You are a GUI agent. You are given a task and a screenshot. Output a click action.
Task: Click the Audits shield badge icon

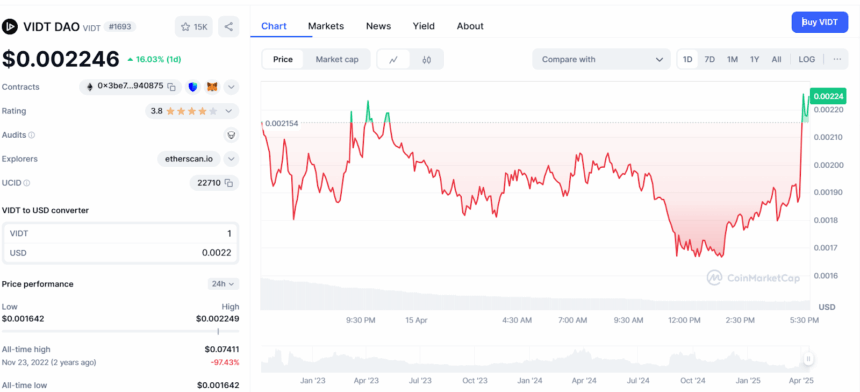(x=231, y=135)
